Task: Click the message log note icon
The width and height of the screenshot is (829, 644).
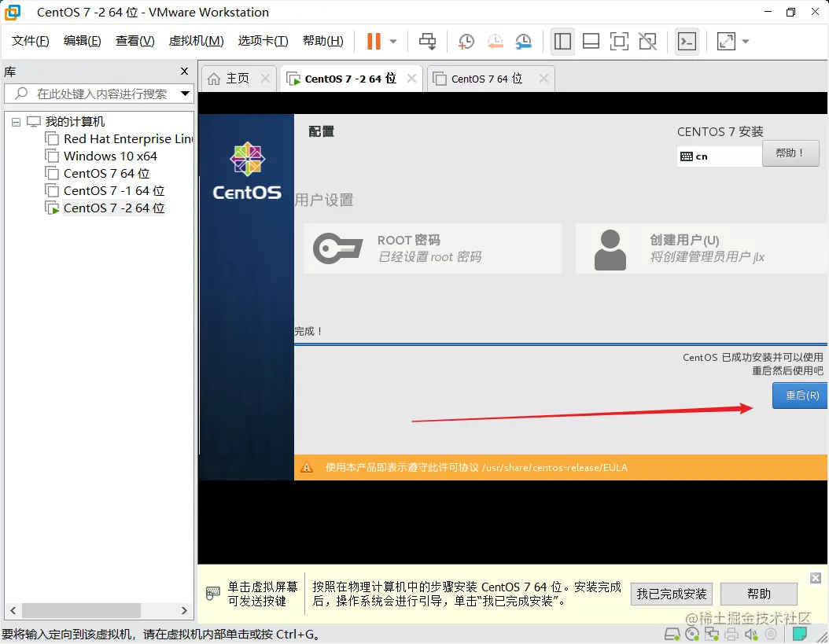Action: pos(800,634)
